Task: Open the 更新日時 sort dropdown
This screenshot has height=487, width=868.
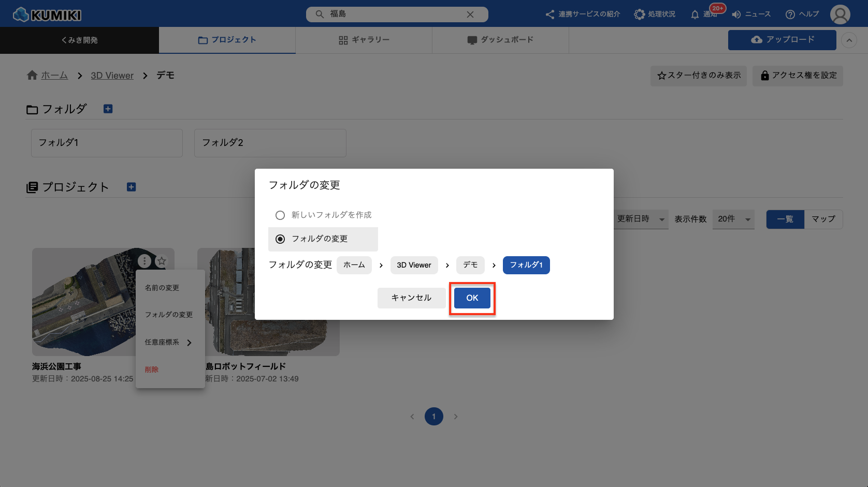Action: (640, 219)
